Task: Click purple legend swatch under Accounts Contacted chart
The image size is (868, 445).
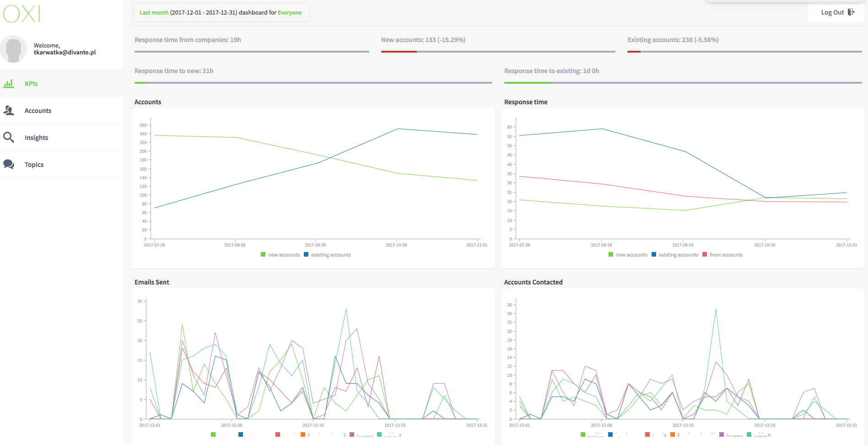Action: tap(722, 434)
